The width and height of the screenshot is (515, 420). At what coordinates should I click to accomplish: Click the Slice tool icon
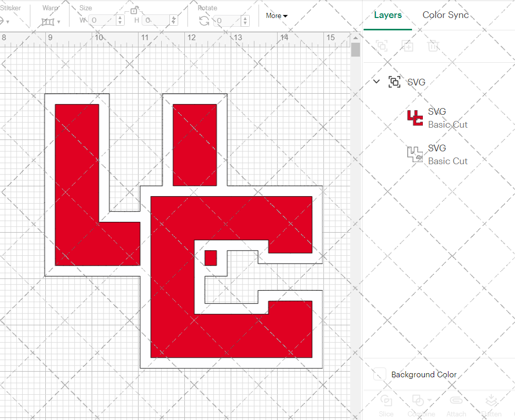point(386,401)
